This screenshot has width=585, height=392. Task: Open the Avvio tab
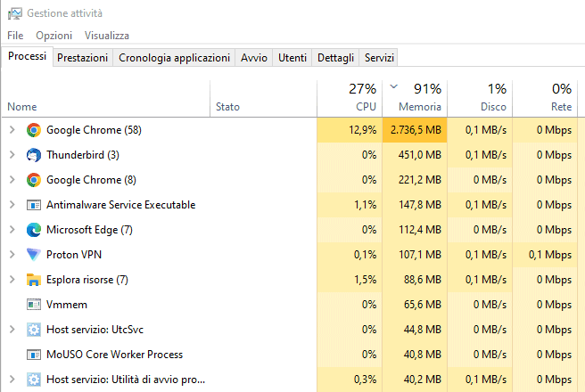coord(254,58)
